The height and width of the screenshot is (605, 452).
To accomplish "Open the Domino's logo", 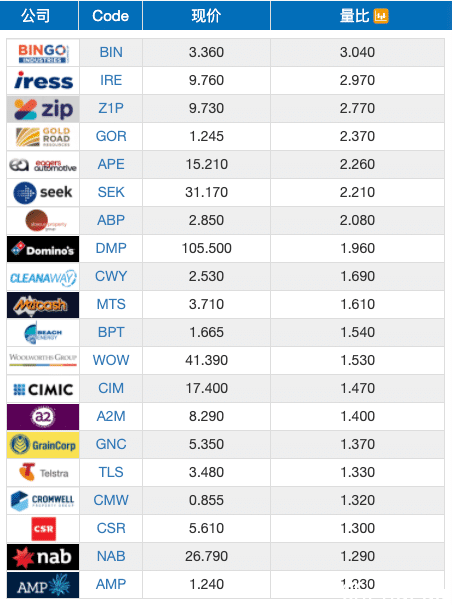I will point(43,249).
